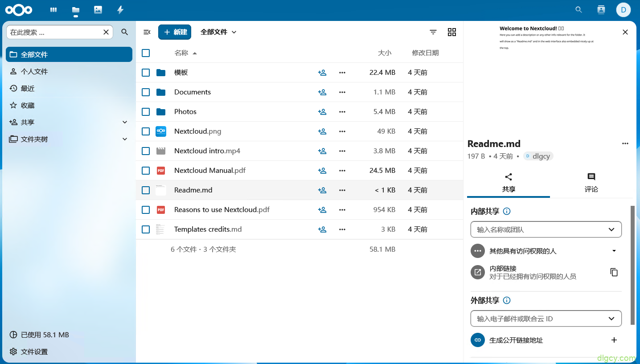Viewport: 640px width, 364px height.
Task: Click the details sidebar vertical scrollbar
Action: [x=632, y=266]
